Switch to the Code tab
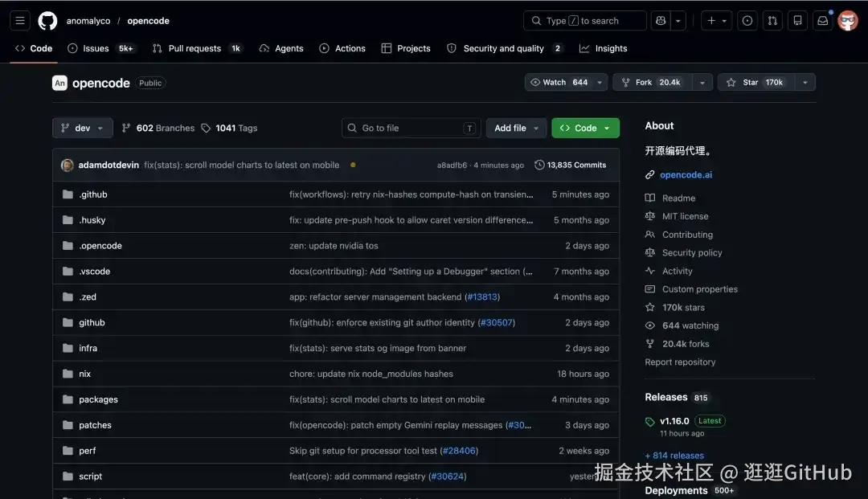The width and height of the screenshot is (868, 499). (34, 48)
